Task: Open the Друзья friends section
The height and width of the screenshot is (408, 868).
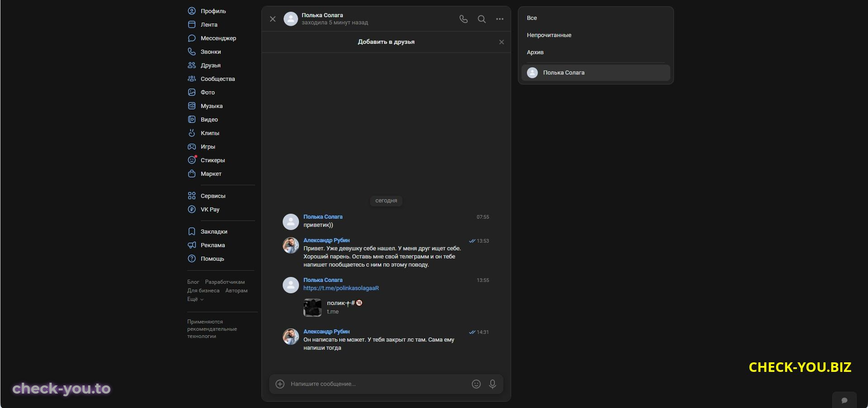Action: [205, 65]
